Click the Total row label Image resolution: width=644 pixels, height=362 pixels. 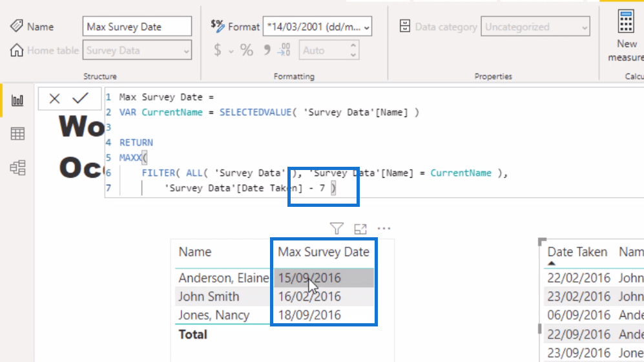coord(192,334)
